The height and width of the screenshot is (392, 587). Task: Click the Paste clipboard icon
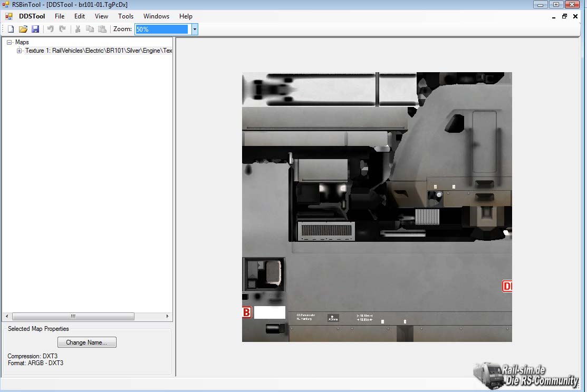[102, 30]
